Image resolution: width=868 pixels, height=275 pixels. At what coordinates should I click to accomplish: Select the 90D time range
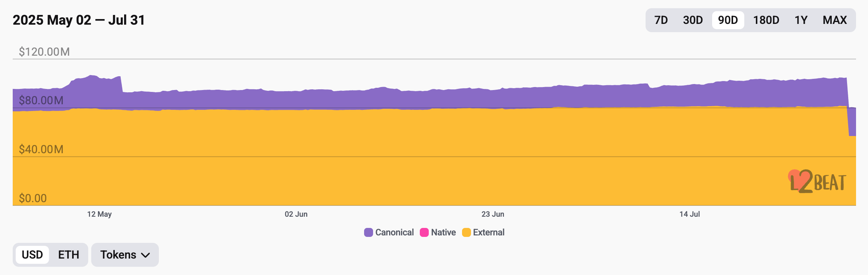coord(728,20)
